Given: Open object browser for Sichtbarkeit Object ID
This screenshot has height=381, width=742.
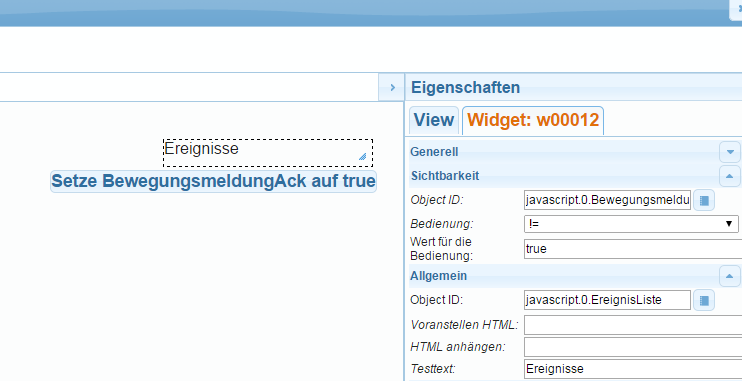Looking at the screenshot, I should click(704, 200).
